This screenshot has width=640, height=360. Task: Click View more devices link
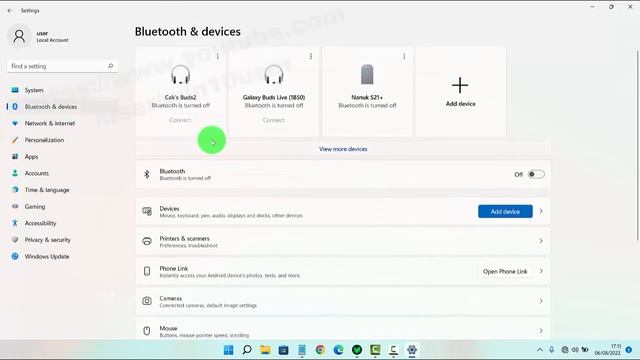click(x=343, y=149)
